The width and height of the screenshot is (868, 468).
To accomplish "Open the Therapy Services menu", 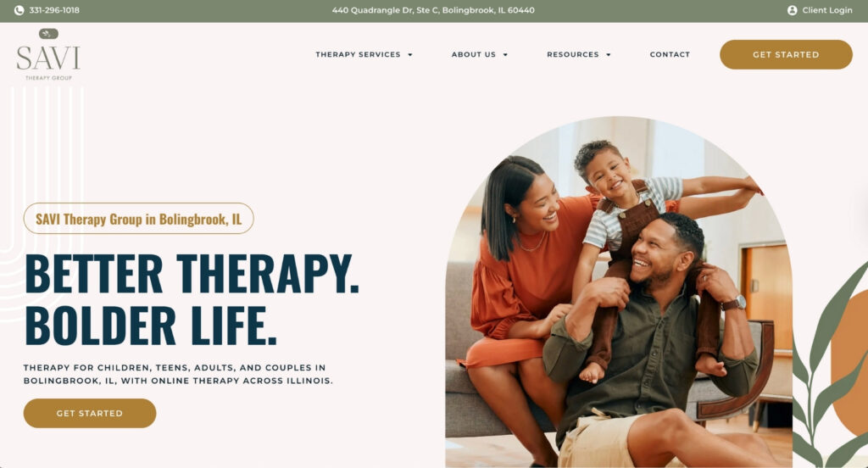I will click(x=359, y=54).
